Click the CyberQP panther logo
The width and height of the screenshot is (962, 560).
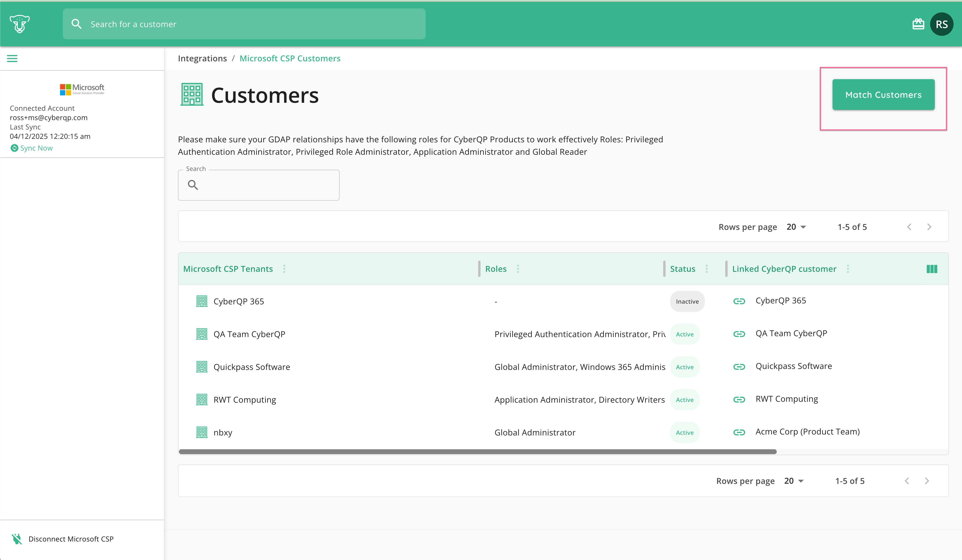tap(19, 24)
